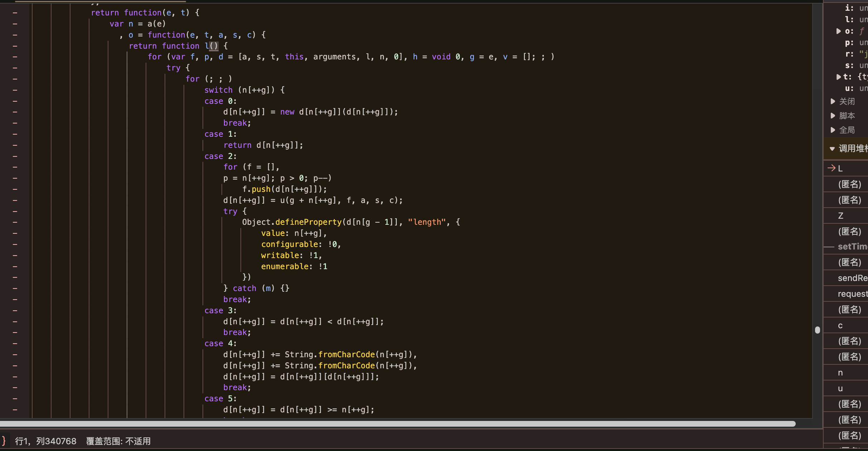Click the "length" string literal in code
This screenshot has width=868, height=451.
427,222
